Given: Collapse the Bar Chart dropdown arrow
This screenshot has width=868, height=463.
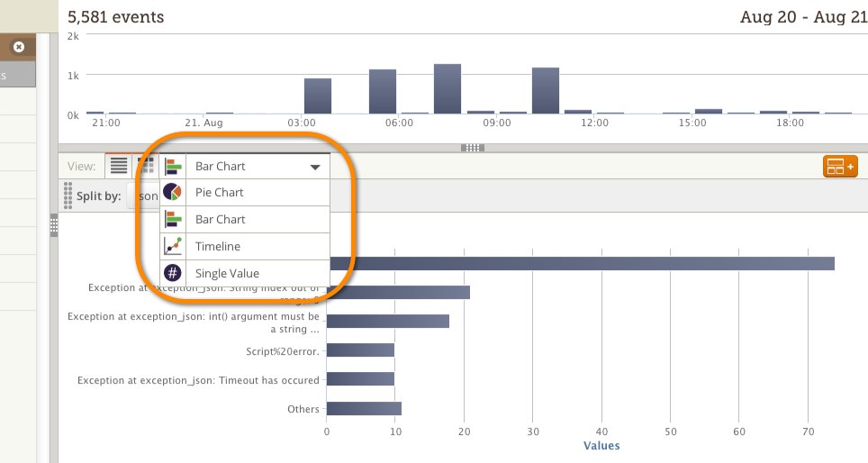Looking at the screenshot, I should click(x=315, y=168).
